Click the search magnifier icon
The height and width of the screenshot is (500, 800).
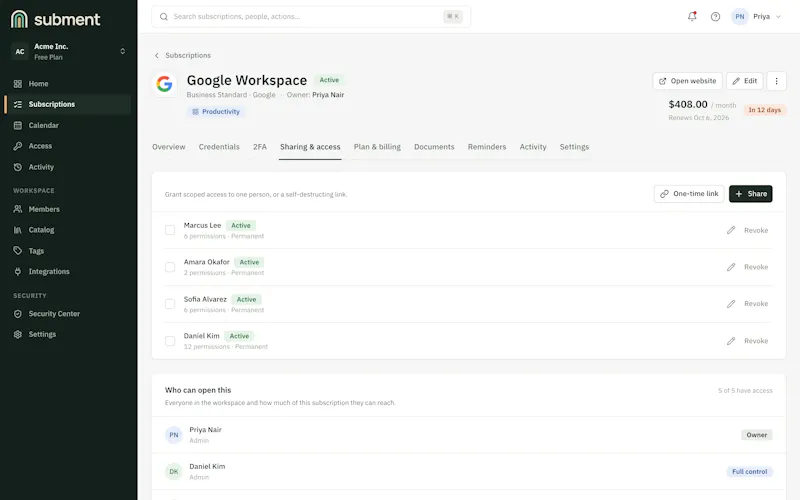(164, 16)
